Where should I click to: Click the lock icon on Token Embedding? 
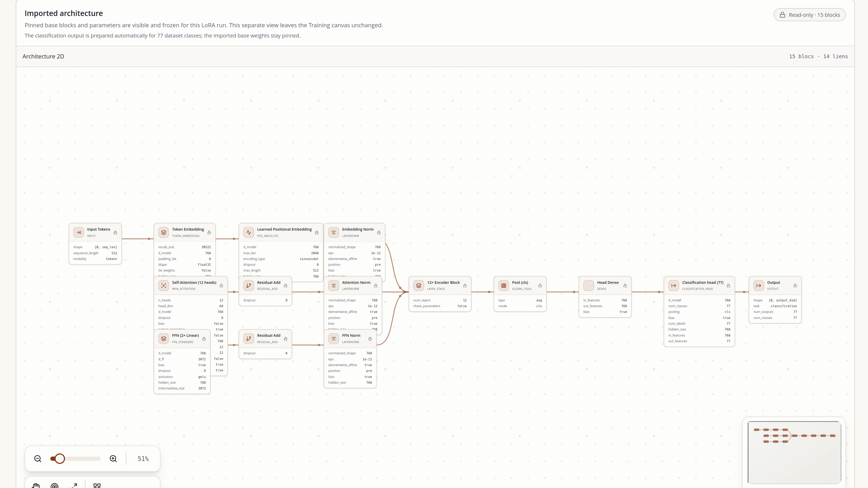tap(209, 232)
